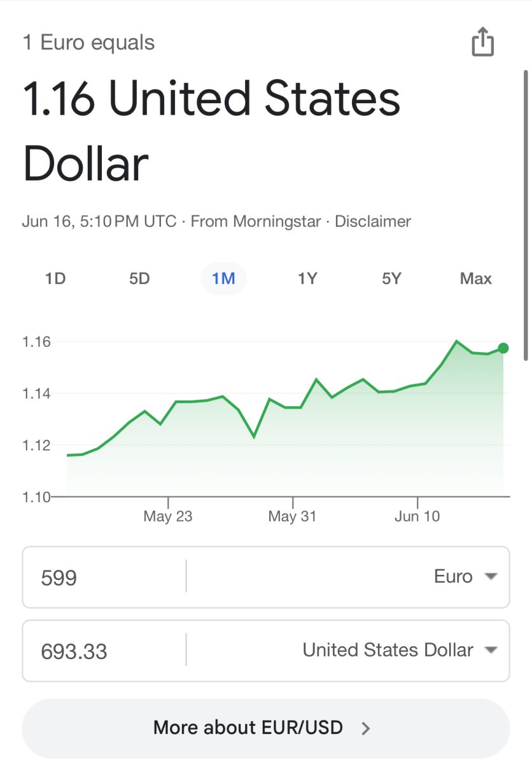Select the 5D time range
The width and height of the screenshot is (532, 764).
139,279
